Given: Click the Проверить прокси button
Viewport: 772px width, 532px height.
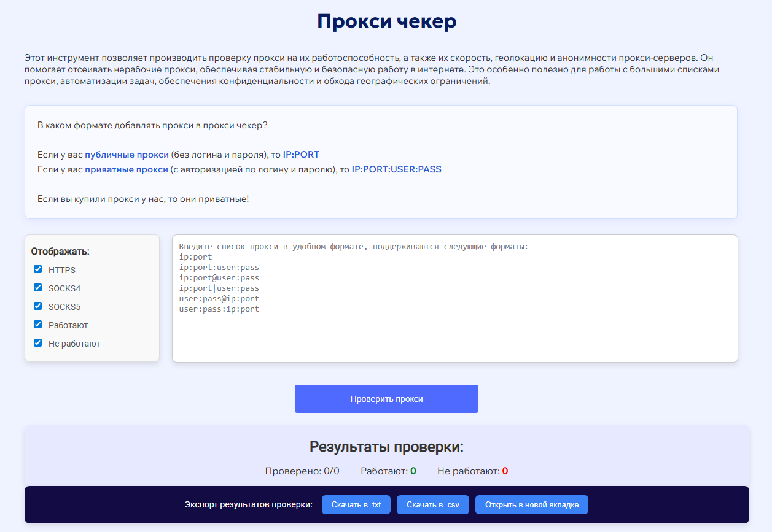Looking at the screenshot, I should coord(386,399).
